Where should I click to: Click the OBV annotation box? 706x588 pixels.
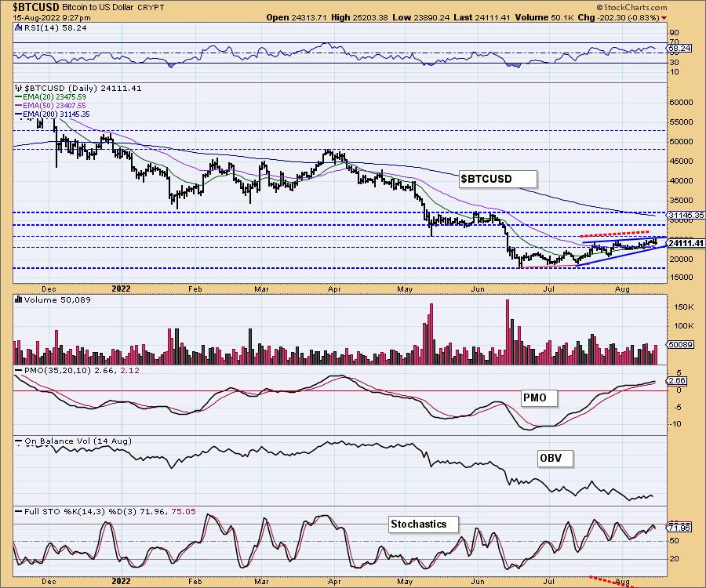tap(555, 459)
